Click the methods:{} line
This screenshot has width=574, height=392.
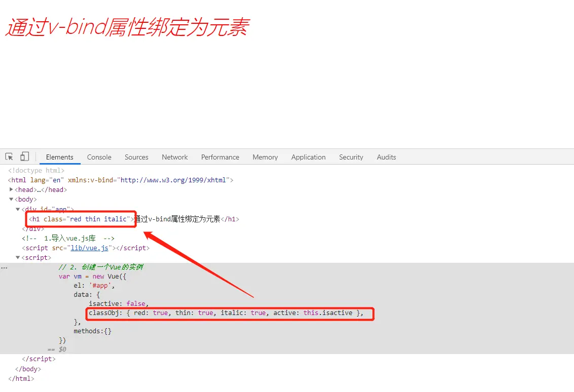92,331
